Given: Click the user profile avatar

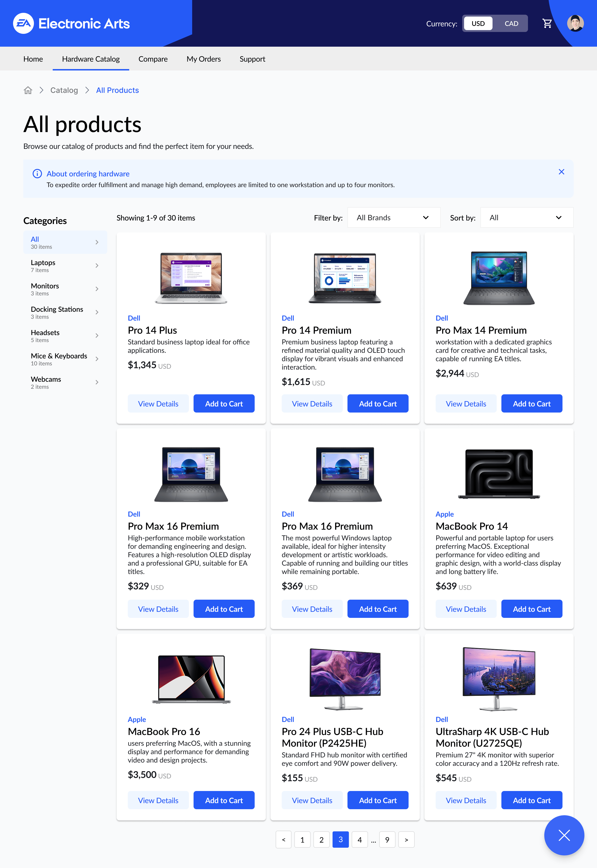Looking at the screenshot, I should [575, 23].
